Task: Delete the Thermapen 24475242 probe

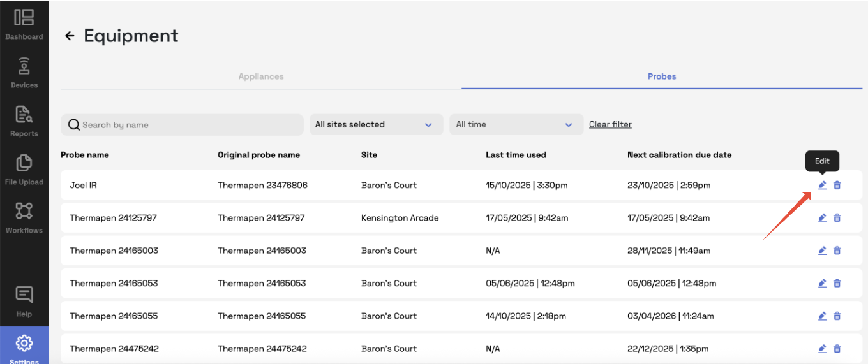Action: point(837,349)
